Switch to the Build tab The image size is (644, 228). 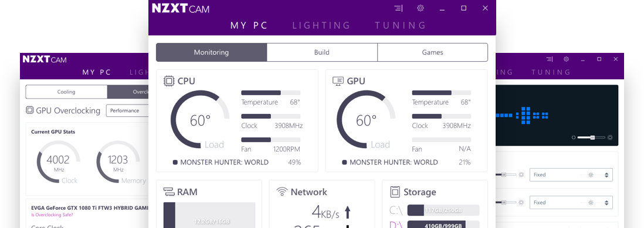322,52
